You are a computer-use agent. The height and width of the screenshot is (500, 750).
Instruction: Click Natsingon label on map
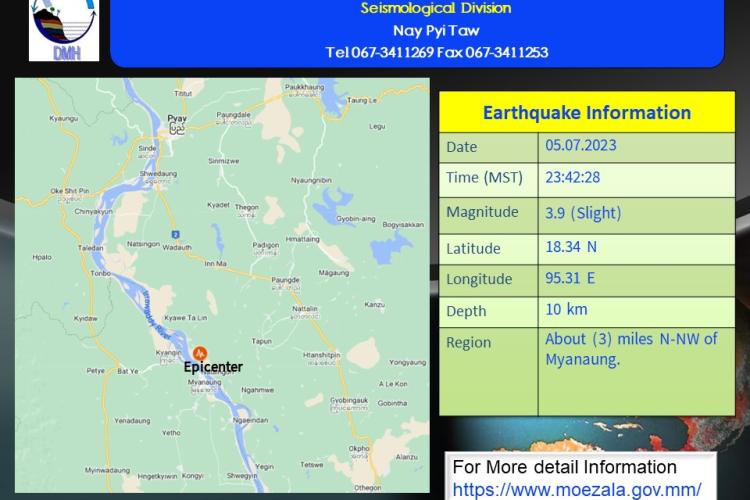click(x=143, y=244)
